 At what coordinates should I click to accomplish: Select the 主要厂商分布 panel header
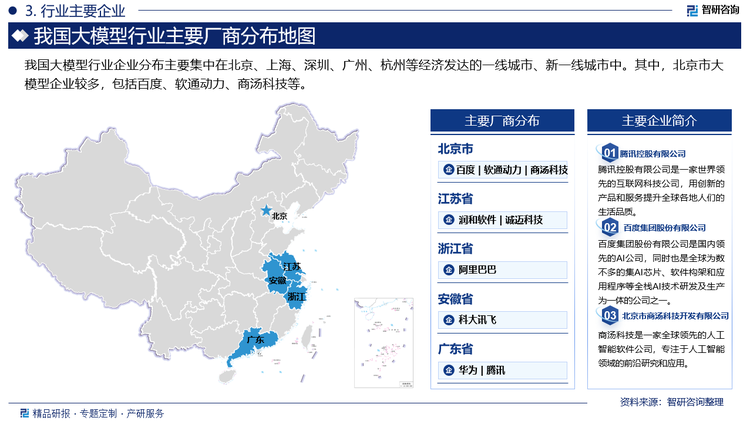click(x=502, y=121)
